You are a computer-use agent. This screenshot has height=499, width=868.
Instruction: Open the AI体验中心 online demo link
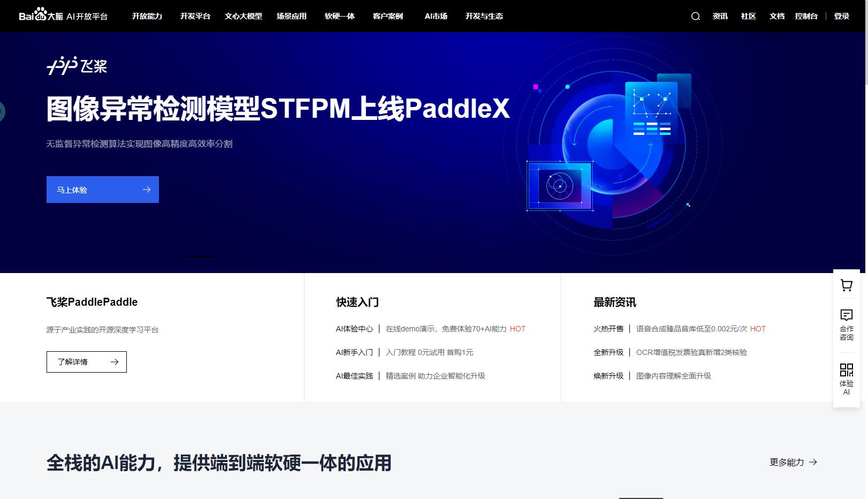(354, 329)
